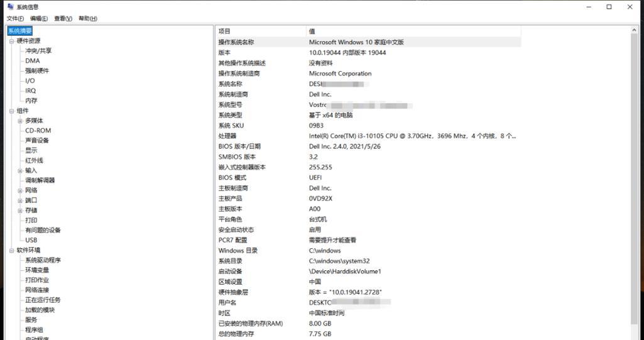Click the motherboard product value 0VD92X
Image resolution: width=644 pixels, height=340 pixels.
click(x=321, y=199)
